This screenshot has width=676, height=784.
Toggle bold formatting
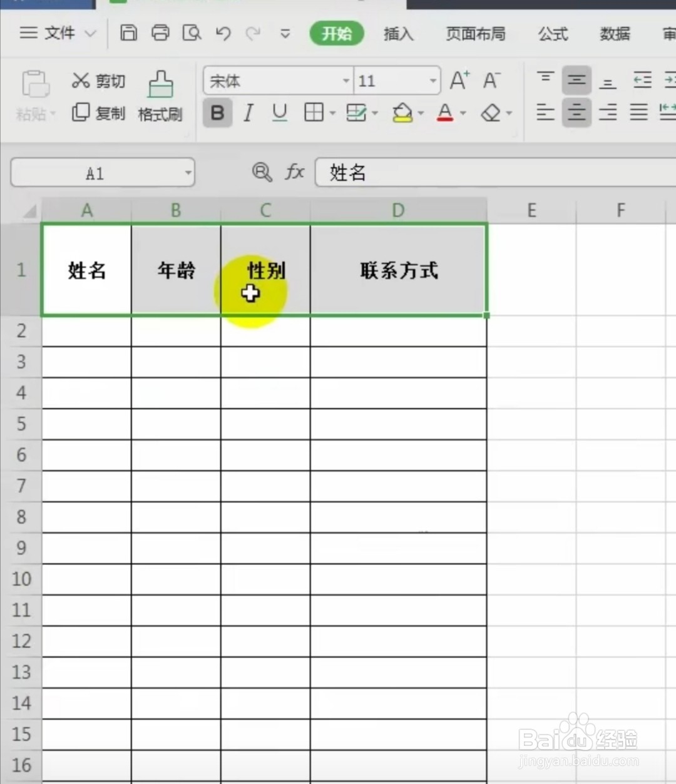pos(217,113)
